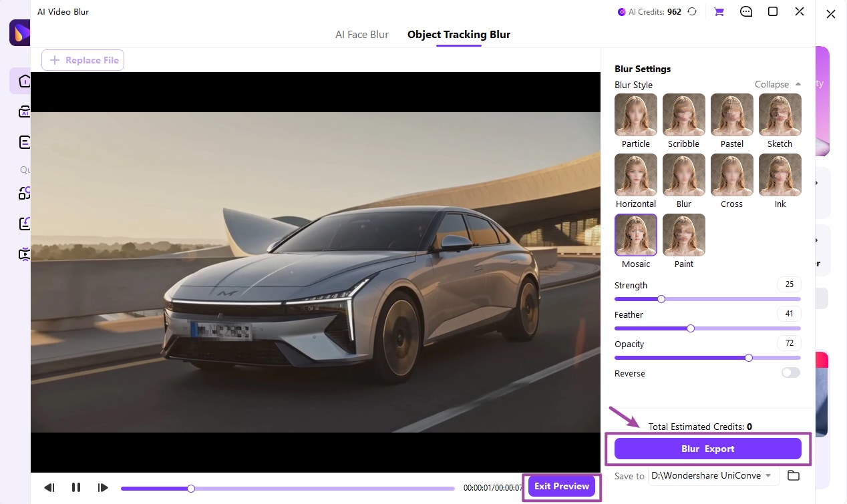Choose the Cross blur style
This screenshot has width=847, height=504.
pos(732,175)
